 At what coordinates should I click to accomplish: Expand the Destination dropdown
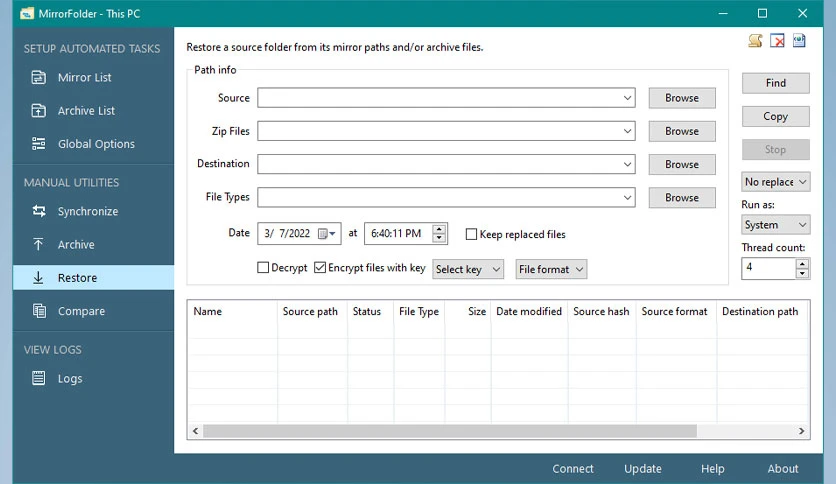click(x=627, y=164)
